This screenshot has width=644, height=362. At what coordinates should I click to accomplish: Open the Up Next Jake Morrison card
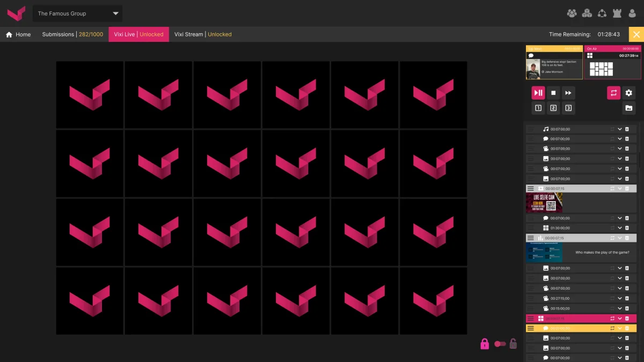coord(554,62)
